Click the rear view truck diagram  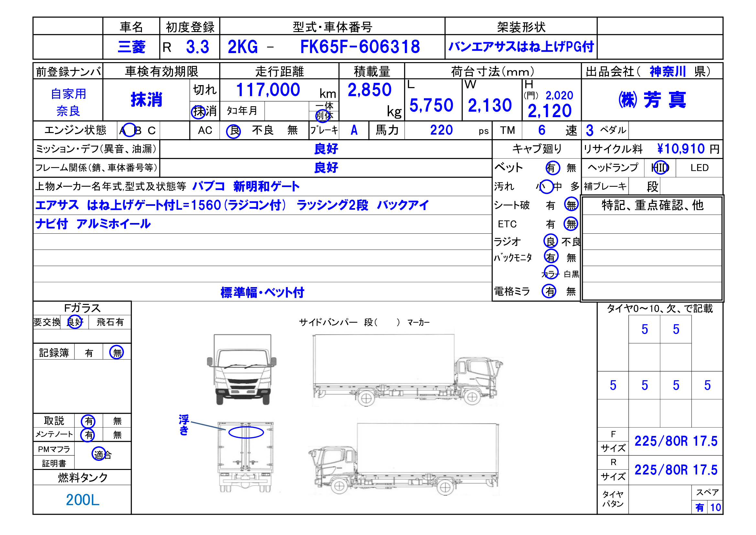coord(246,458)
